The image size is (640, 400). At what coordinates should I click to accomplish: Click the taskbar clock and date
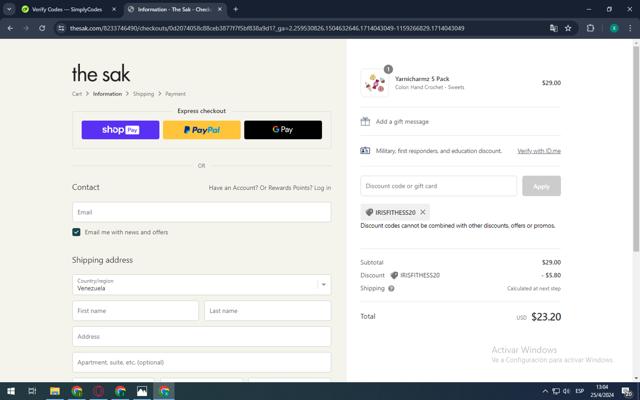[602, 391]
